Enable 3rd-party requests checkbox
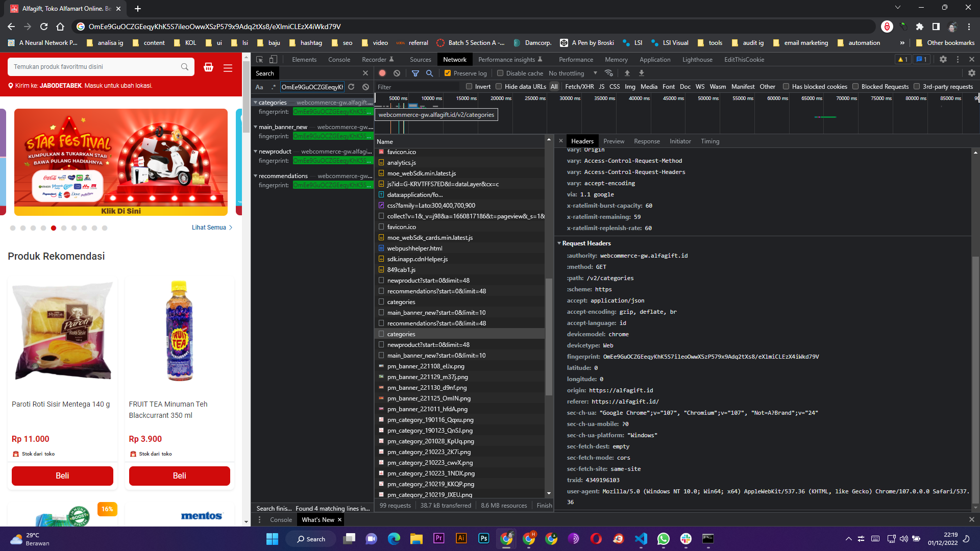The width and height of the screenshot is (980, 551). point(917,87)
